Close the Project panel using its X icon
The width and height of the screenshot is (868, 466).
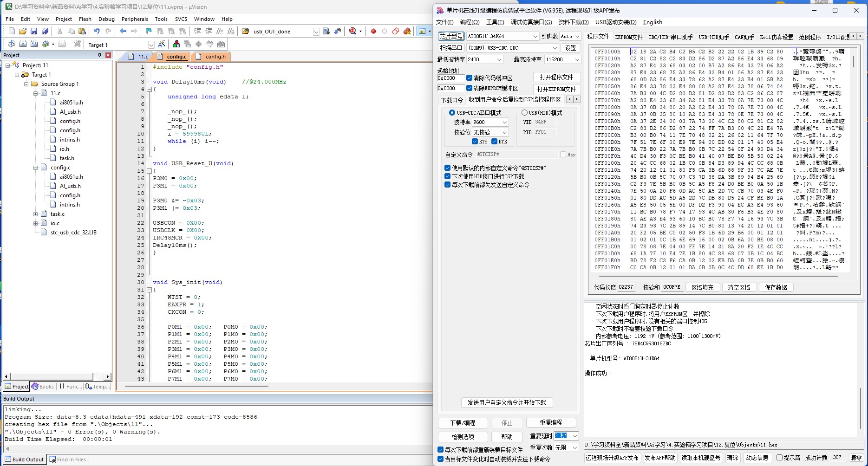point(108,55)
